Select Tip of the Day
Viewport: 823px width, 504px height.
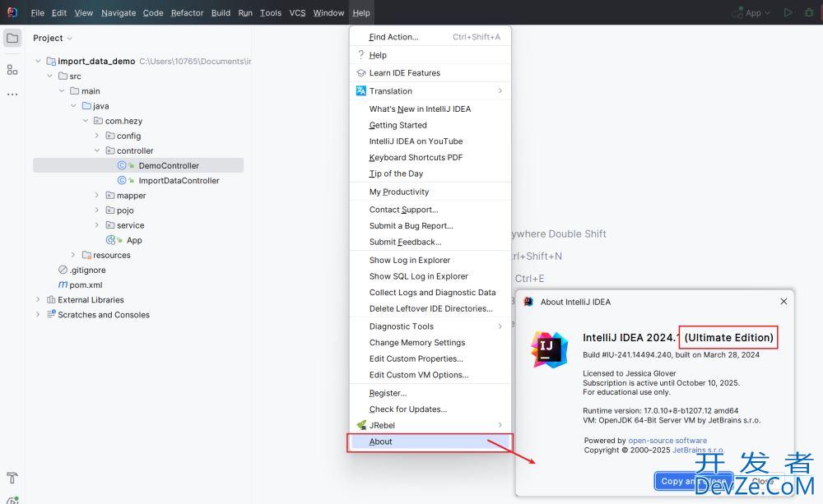tap(430, 173)
